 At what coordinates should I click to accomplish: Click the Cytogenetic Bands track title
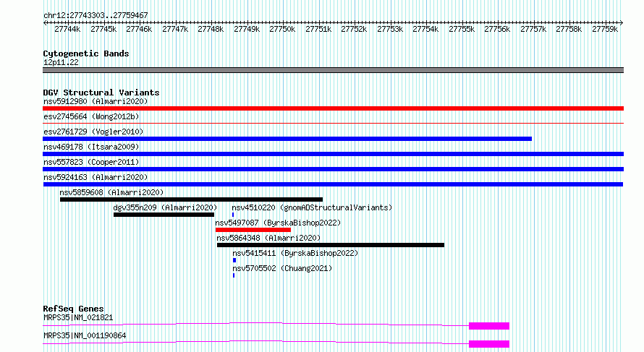pos(86,53)
